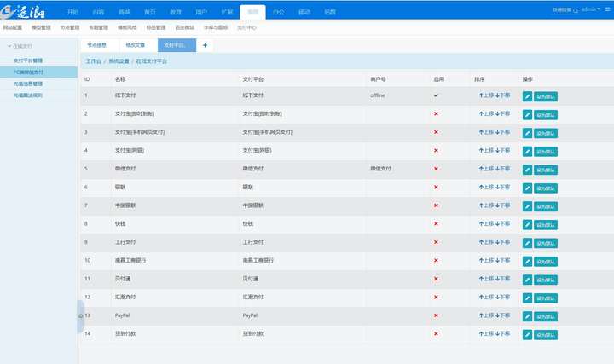Click the pencil edit icon for row ID 10
This screenshot has width=614, height=364.
[527, 262]
